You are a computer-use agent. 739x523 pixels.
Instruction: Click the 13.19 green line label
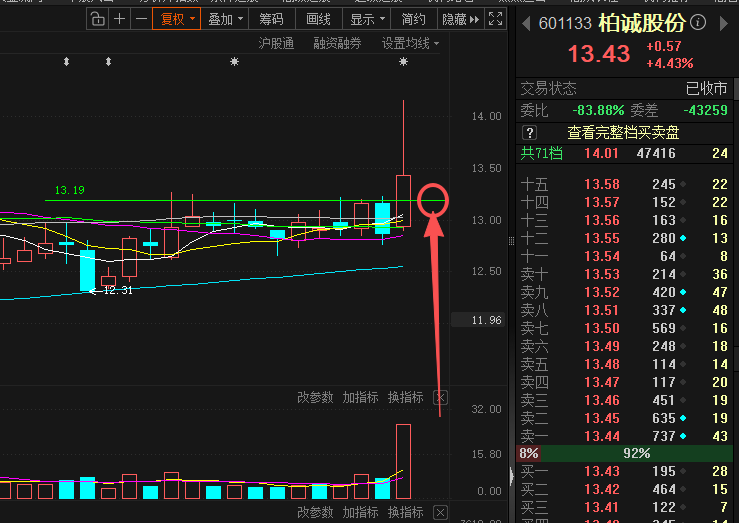point(70,190)
